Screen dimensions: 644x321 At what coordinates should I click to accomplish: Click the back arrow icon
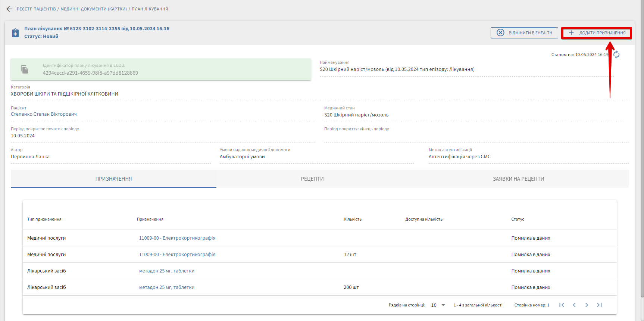point(9,9)
